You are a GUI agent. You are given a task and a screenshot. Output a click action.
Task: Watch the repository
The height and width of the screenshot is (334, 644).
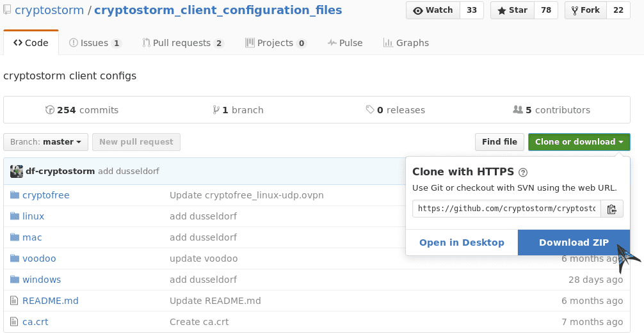point(433,10)
